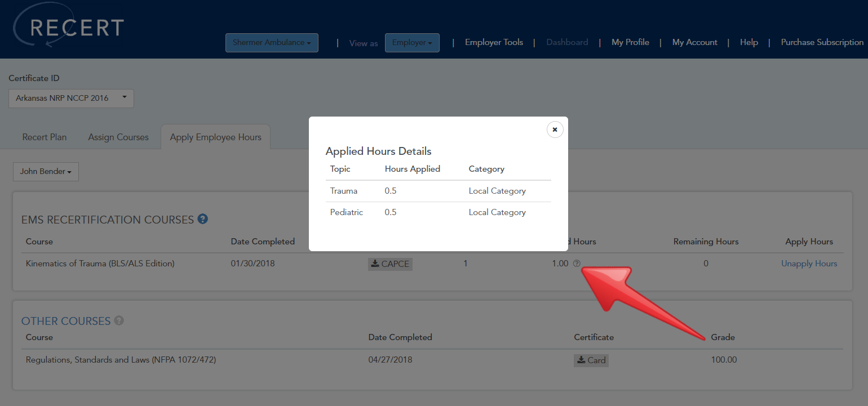
Task: Click the download arrow inside the CAPCE button
Action: click(375, 264)
